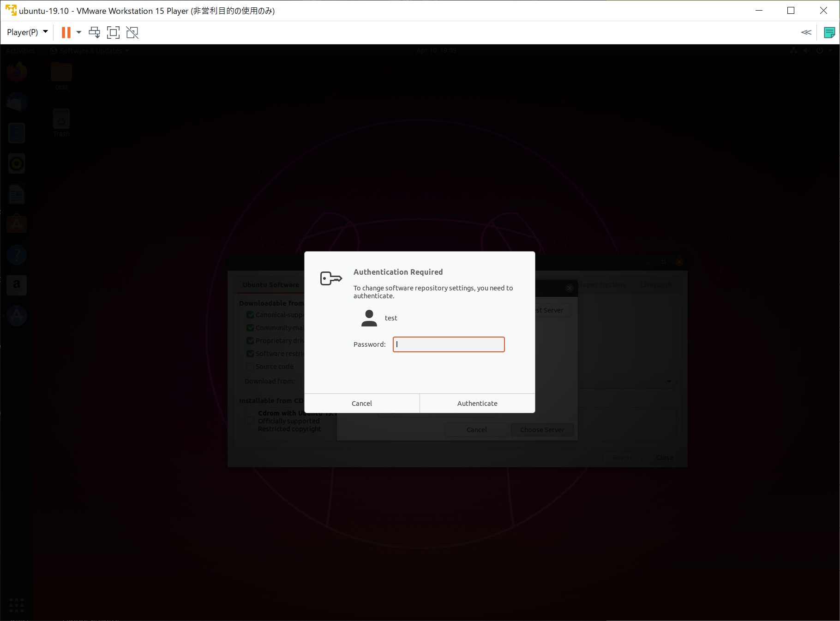Open power icon in top bar

point(820,51)
